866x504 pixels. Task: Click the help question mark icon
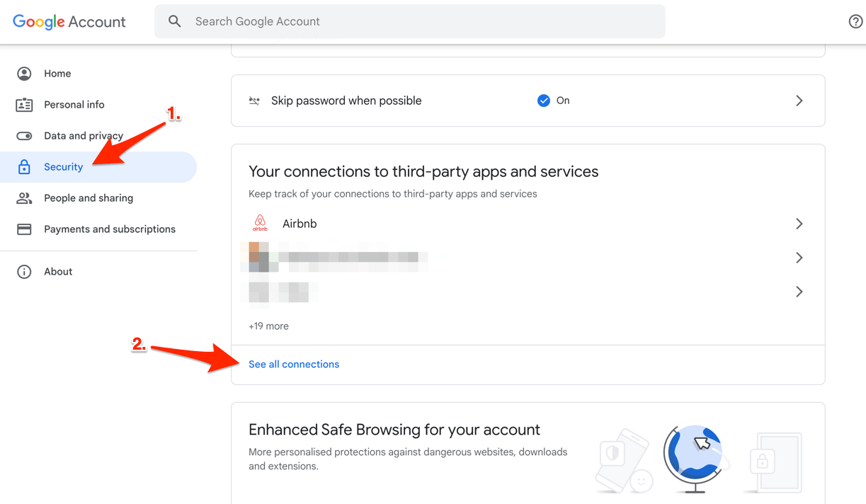pyautogui.click(x=855, y=21)
